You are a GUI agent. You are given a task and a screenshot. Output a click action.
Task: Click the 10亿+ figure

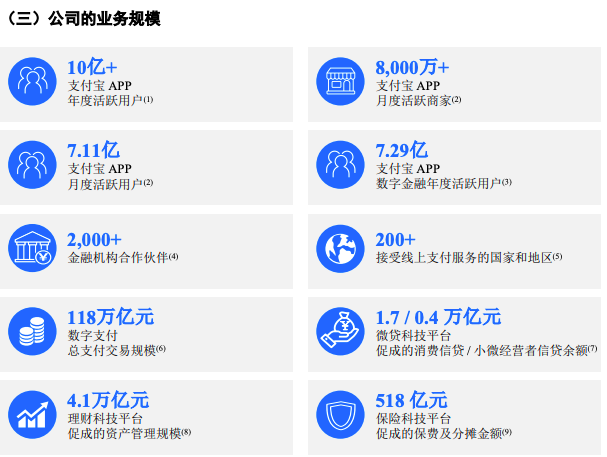point(92,67)
